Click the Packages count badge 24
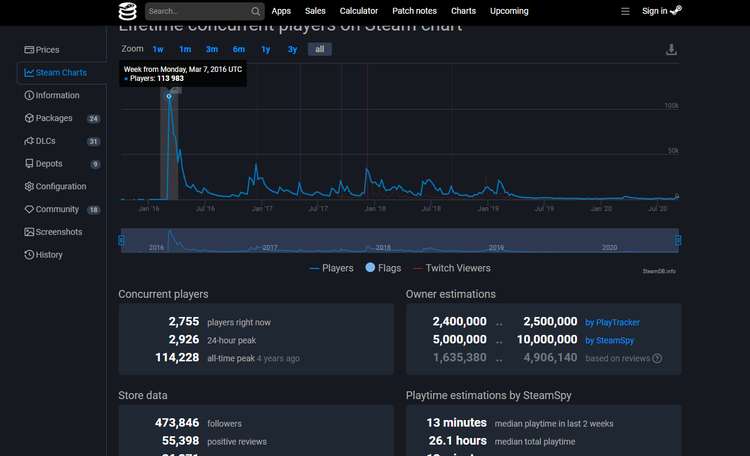Screen dimensions: 750x456 pyautogui.click(x=93, y=119)
